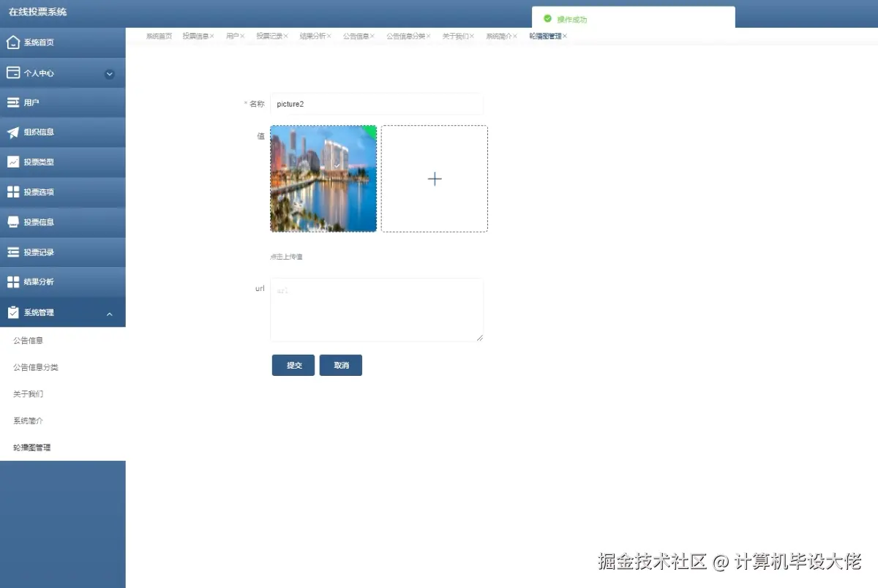878x588 pixels.
Task: Click the plus upload box to add image
Action: (x=434, y=178)
